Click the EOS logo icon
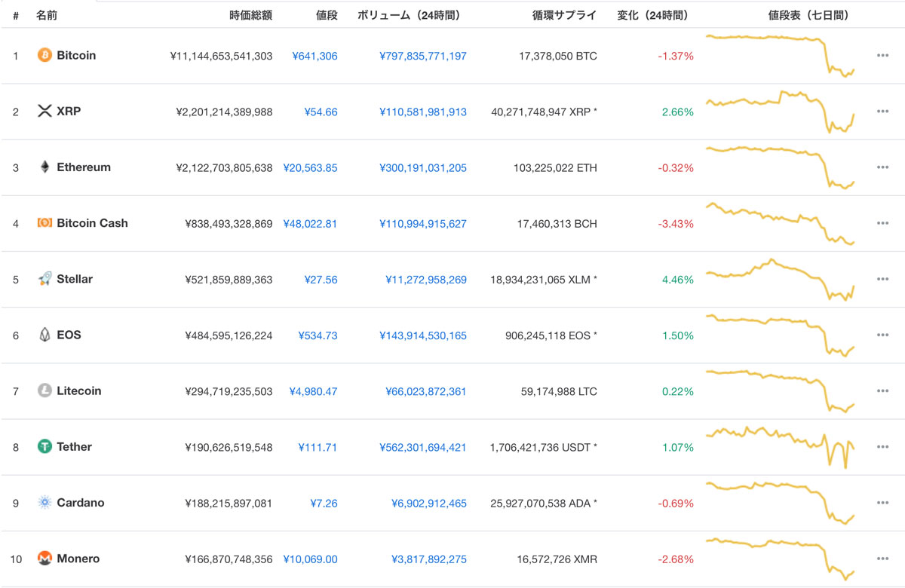 [x=44, y=335]
